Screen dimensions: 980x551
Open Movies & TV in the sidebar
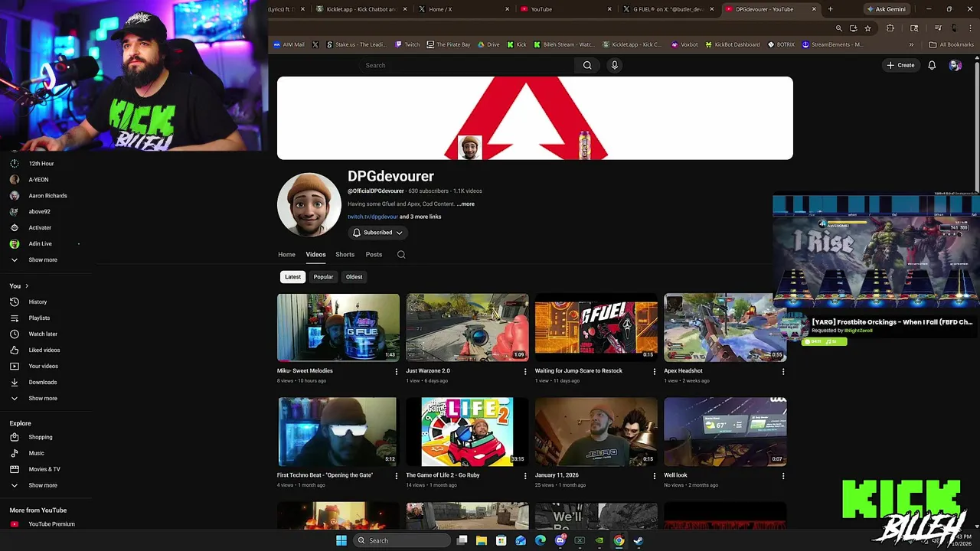(44, 469)
